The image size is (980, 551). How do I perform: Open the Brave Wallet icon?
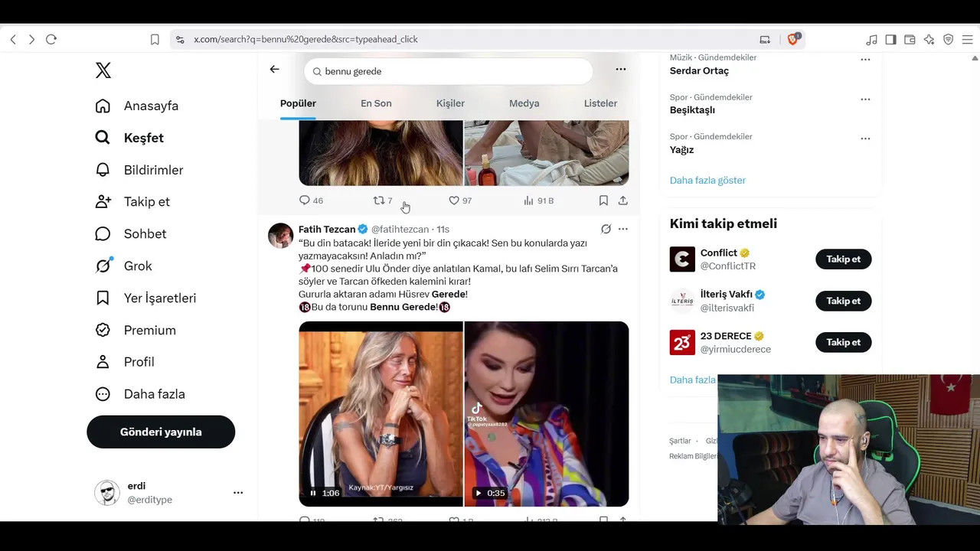tap(910, 39)
